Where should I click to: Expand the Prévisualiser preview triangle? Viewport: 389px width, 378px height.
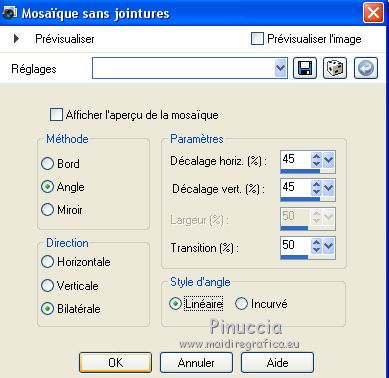coord(16,39)
